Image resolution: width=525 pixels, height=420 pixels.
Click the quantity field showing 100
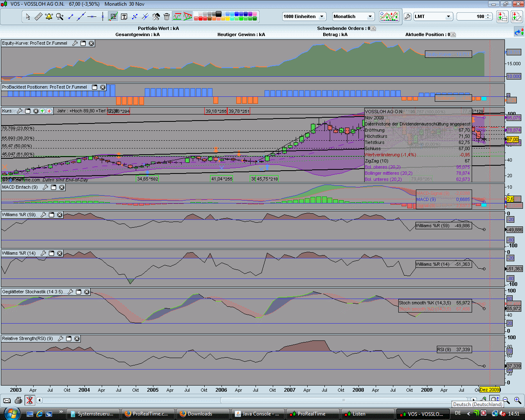click(x=472, y=16)
